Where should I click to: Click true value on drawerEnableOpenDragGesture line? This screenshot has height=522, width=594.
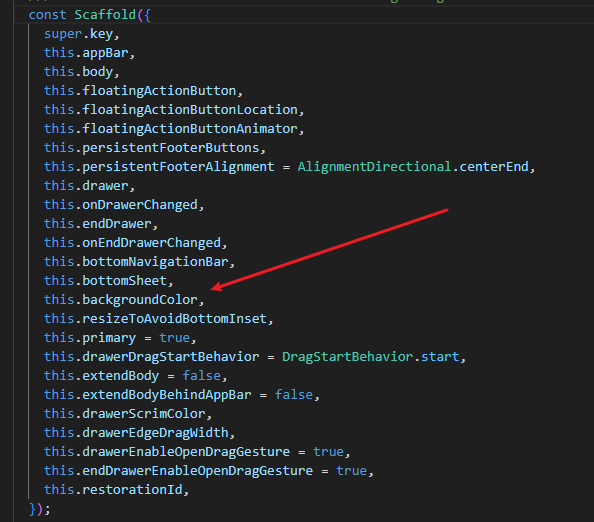[x=328, y=452]
